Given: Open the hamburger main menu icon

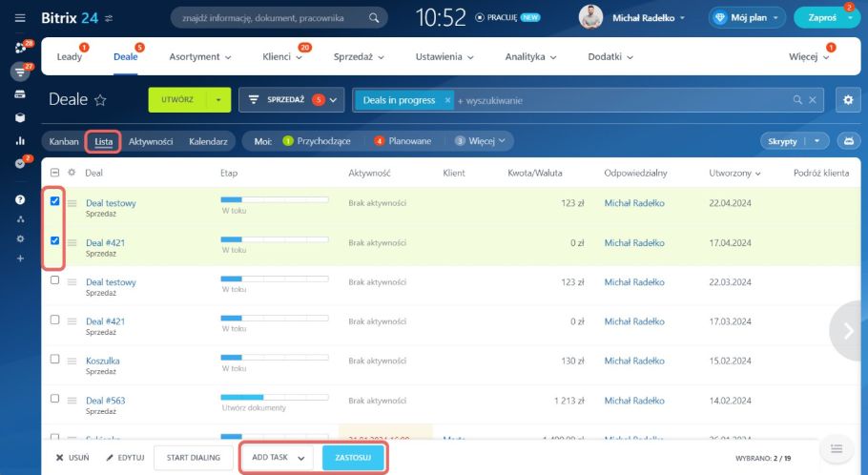Looking at the screenshot, I should click(x=20, y=18).
